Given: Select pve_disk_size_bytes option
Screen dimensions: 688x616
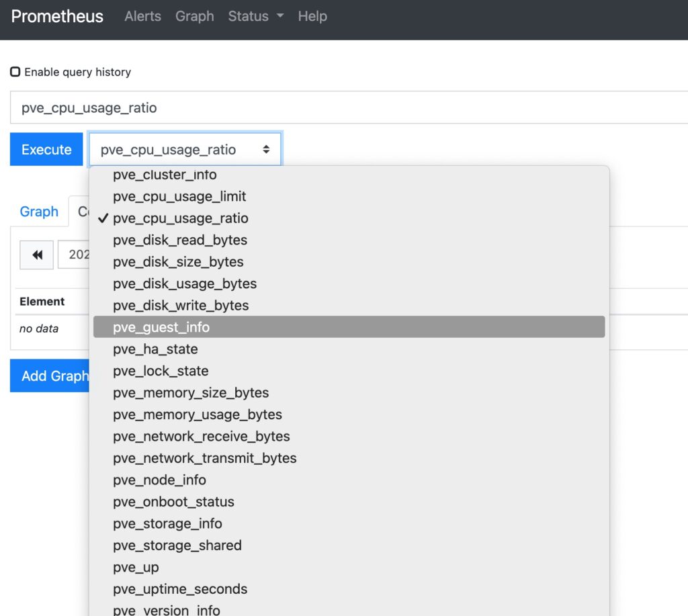Looking at the screenshot, I should coord(349,262).
